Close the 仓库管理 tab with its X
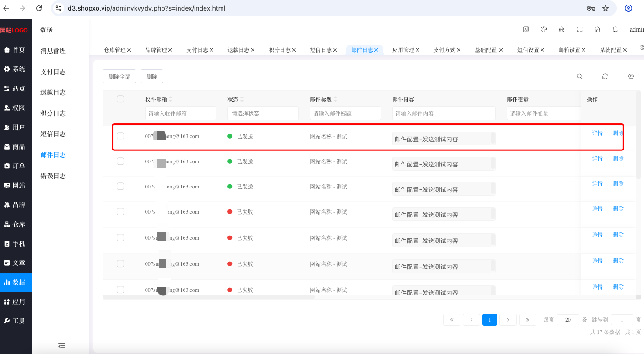Viewport: 644px width, 354px height. (129, 50)
